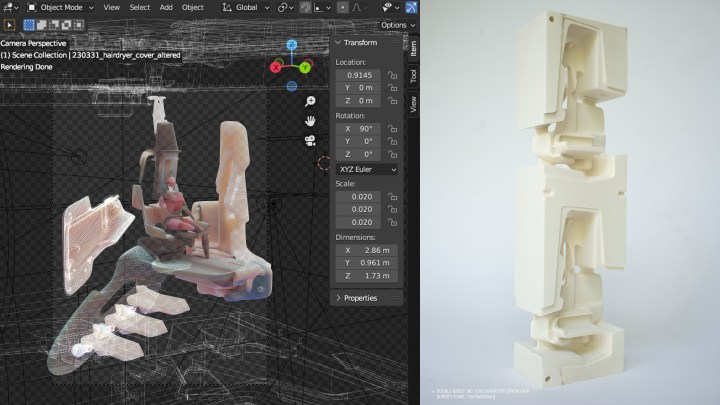720x405 pixels.
Task: Expand the Properties panel section
Action: tap(360, 298)
